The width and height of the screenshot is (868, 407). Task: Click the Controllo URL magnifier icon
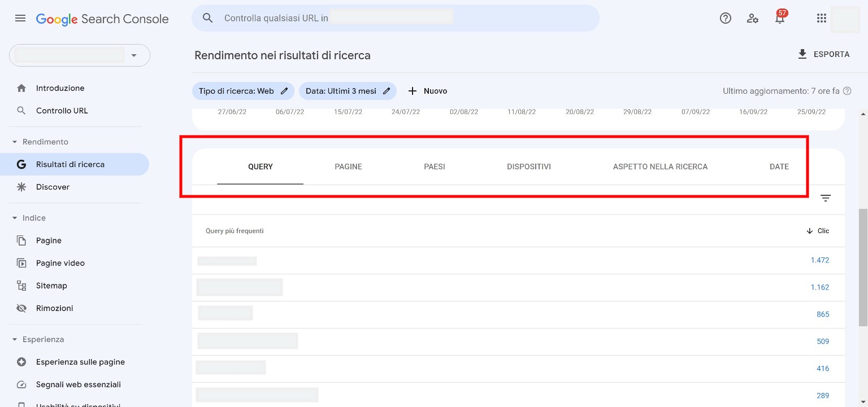(21, 111)
